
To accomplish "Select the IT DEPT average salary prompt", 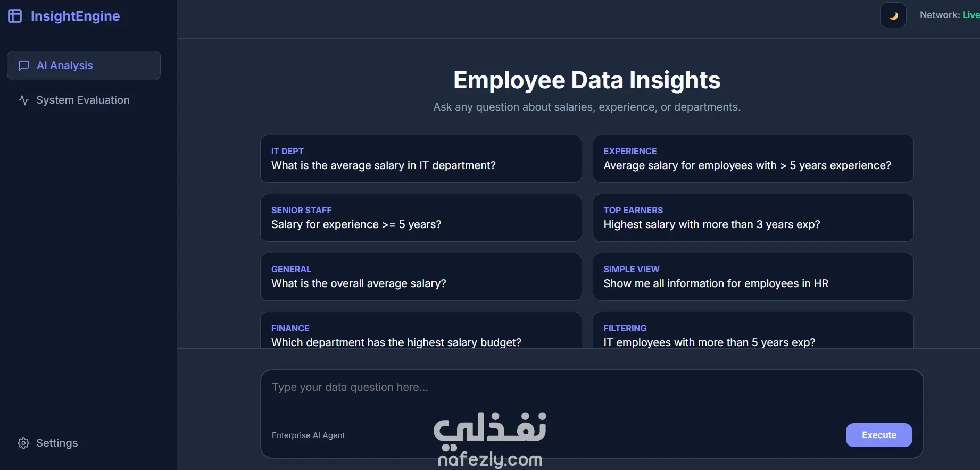I will tap(420, 158).
